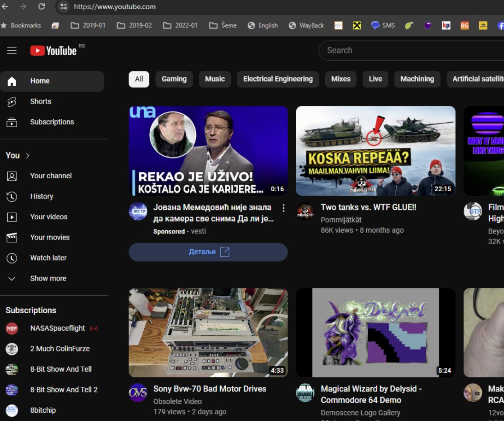Open Your channel
The height and width of the screenshot is (421, 504).
click(52, 176)
